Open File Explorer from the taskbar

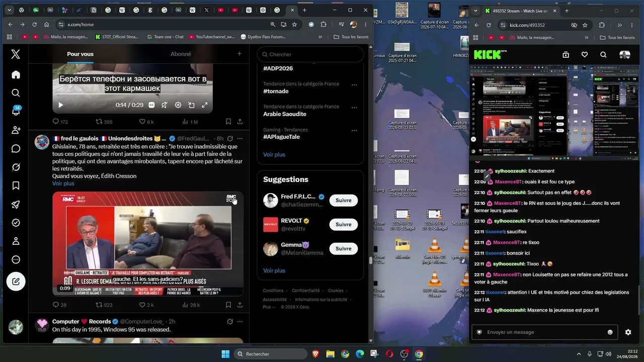pos(331,354)
